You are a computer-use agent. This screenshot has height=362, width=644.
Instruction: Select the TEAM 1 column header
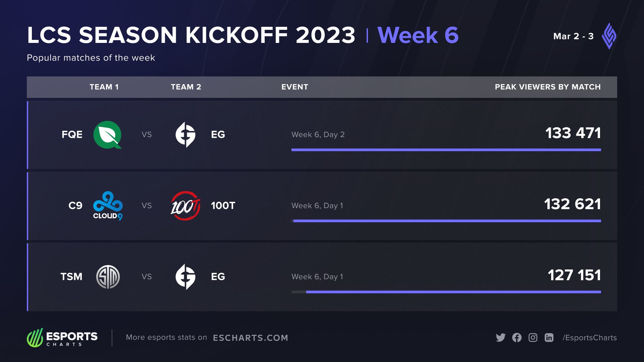104,87
